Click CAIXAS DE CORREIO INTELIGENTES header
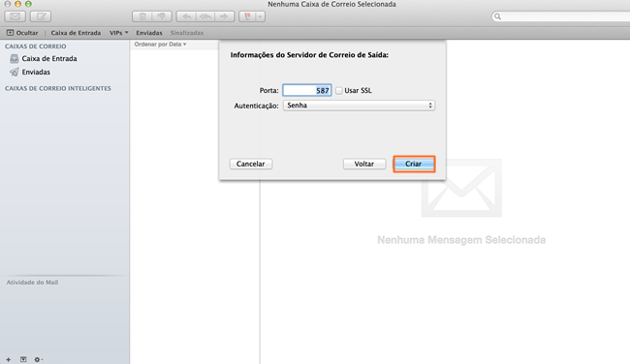The image size is (630, 364). pyautogui.click(x=58, y=88)
